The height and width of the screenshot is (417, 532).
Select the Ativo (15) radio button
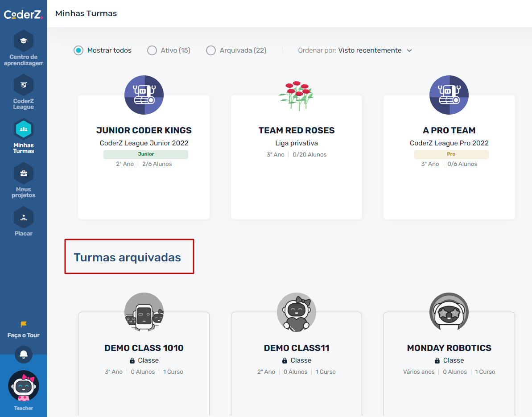tap(152, 50)
